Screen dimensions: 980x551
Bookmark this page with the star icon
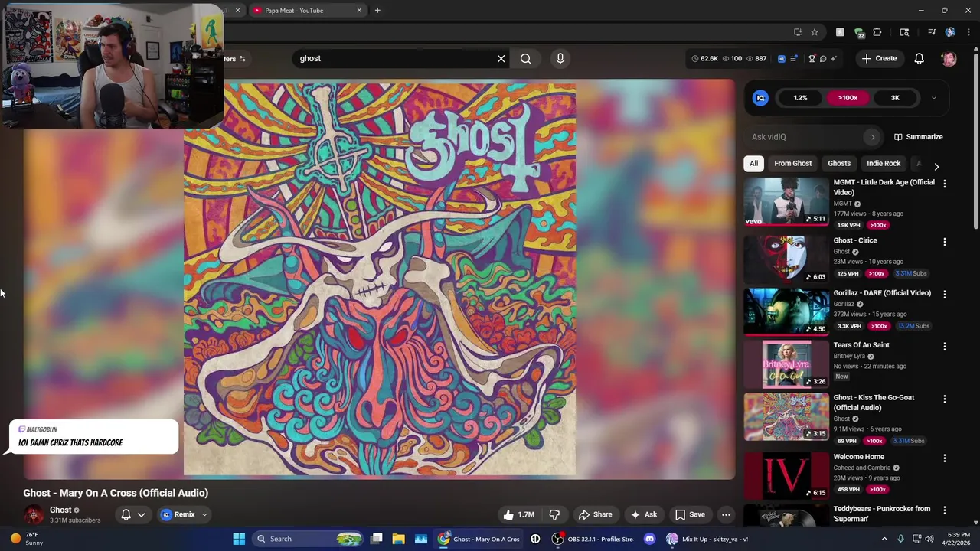[x=815, y=32]
